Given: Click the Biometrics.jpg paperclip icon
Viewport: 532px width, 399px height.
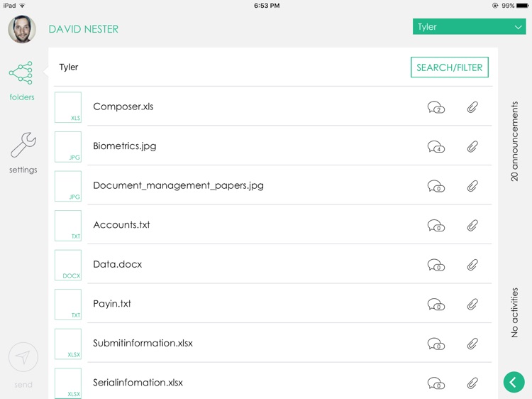Looking at the screenshot, I should 472,147.
